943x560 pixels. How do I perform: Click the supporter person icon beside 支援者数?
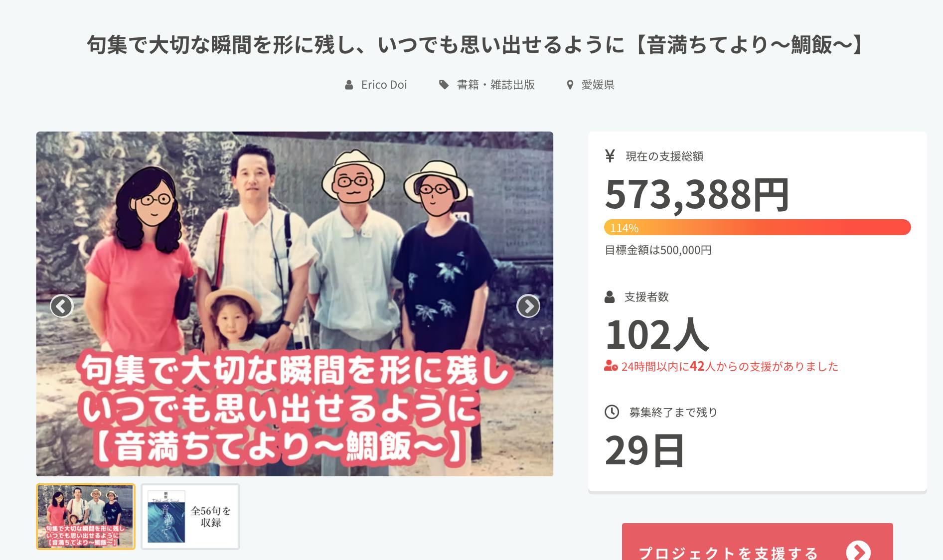(x=610, y=297)
